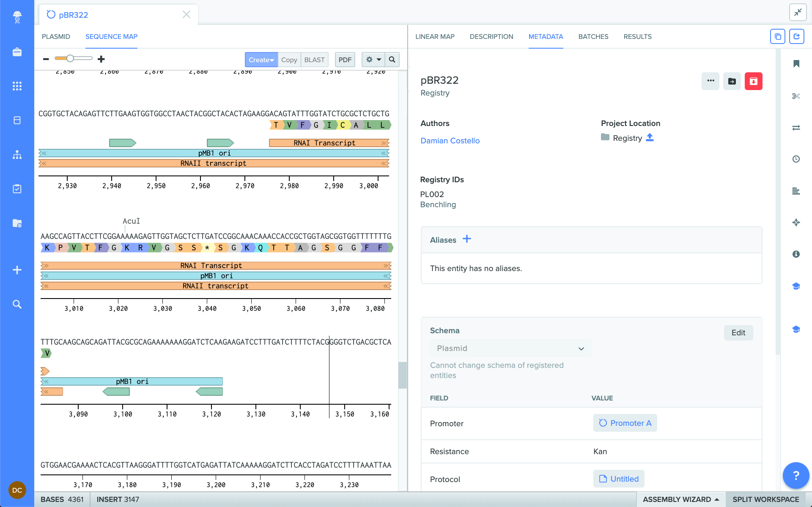Open the Registry hierarchy sidebar icon
812x507 pixels.
point(17,155)
